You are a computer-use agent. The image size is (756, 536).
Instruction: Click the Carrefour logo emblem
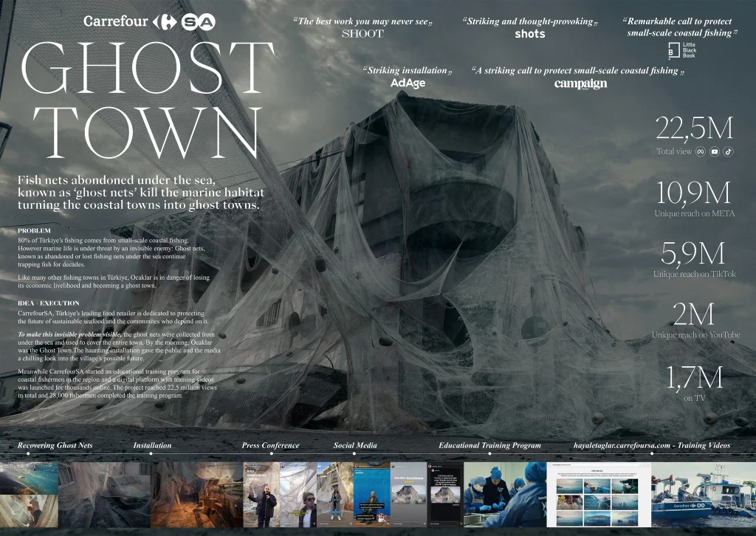(x=162, y=21)
